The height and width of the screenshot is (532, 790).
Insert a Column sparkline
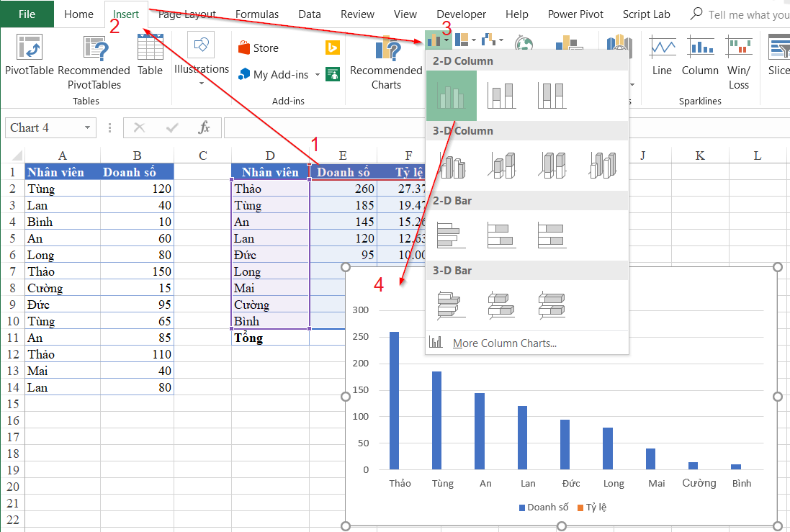click(699, 56)
